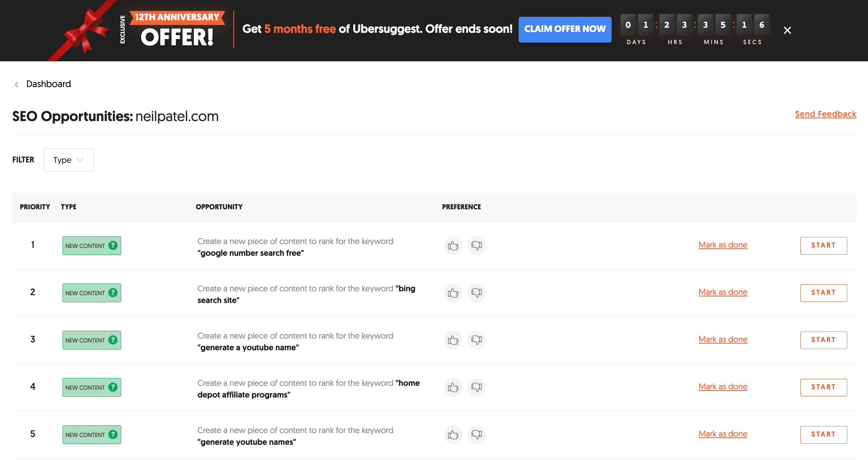Start the "generate youtube names" opportunity
868x460 pixels.
(823, 435)
